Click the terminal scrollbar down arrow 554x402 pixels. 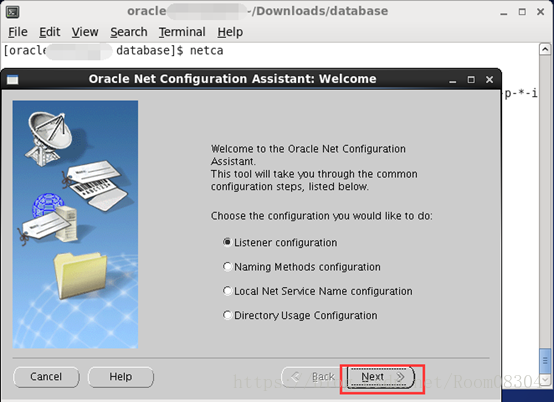click(x=545, y=380)
